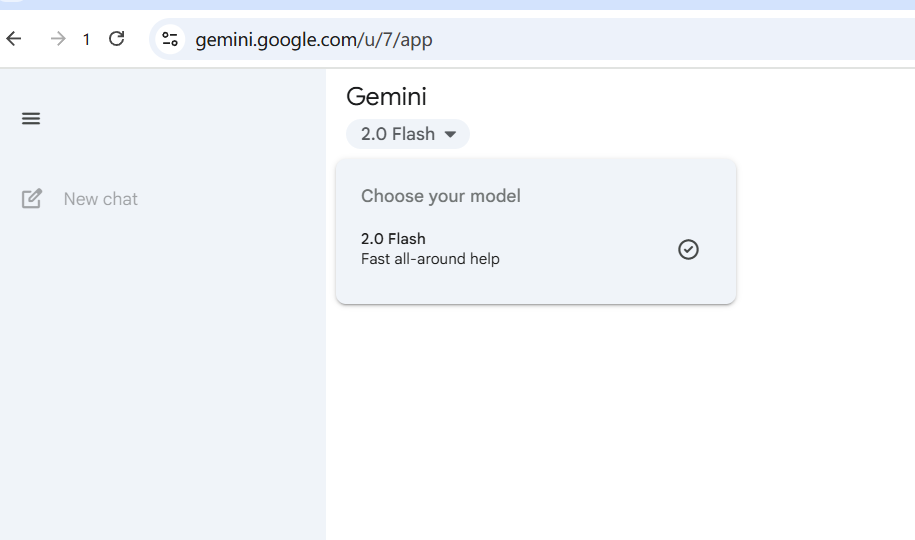Click the Gemini title heading
Screen dimensions: 915x540
(x=386, y=97)
